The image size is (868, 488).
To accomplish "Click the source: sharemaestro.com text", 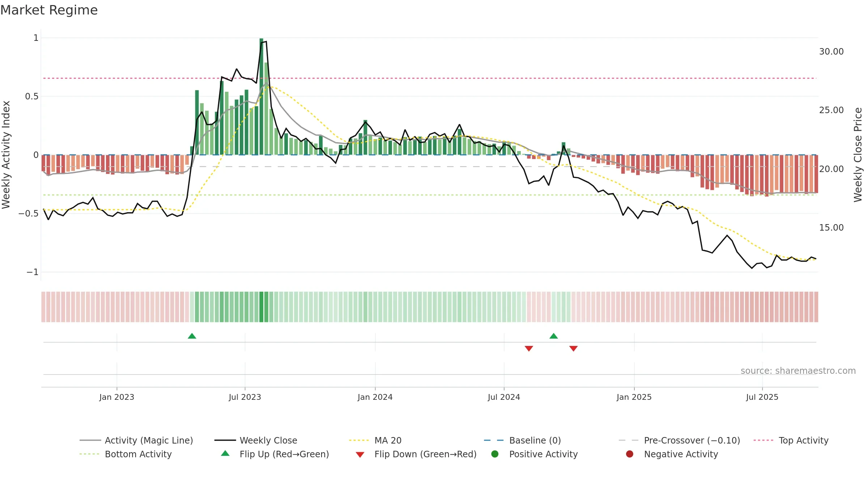I will (x=798, y=371).
